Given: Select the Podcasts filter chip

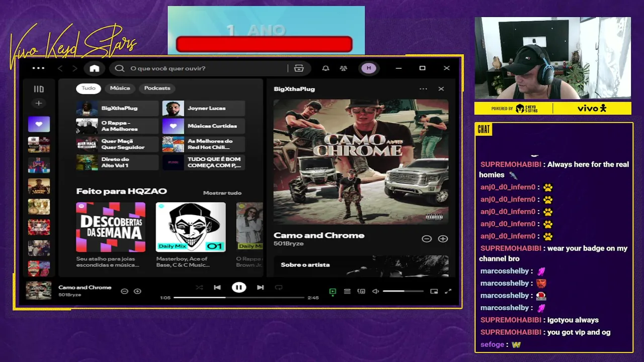Looking at the screenshot, I should [157, 88].
